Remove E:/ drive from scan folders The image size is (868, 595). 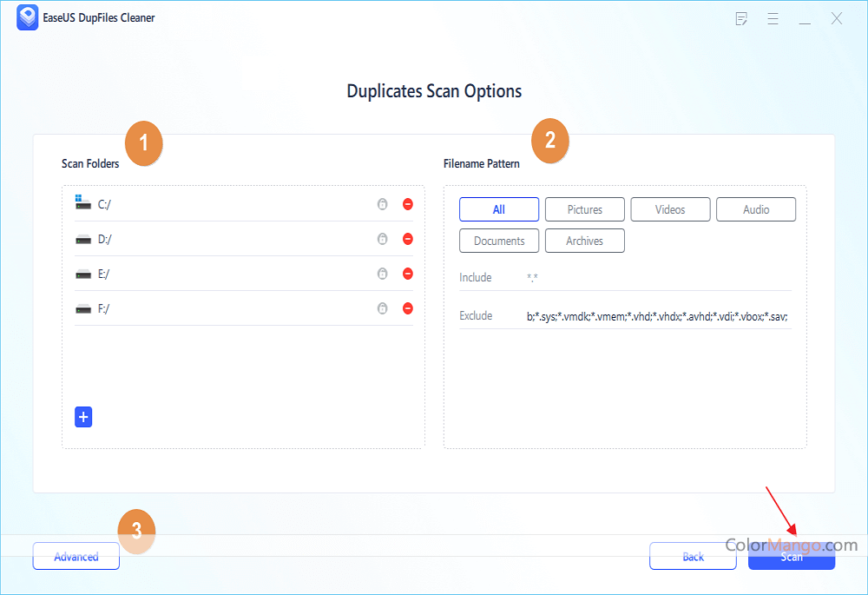tap(408, 274)
